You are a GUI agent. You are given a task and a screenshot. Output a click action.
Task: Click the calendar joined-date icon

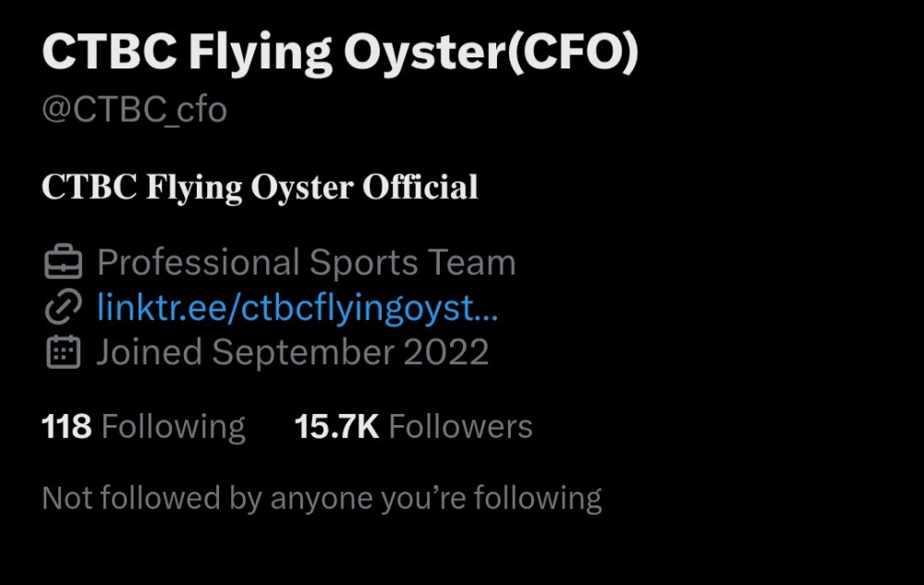(64, 352)
